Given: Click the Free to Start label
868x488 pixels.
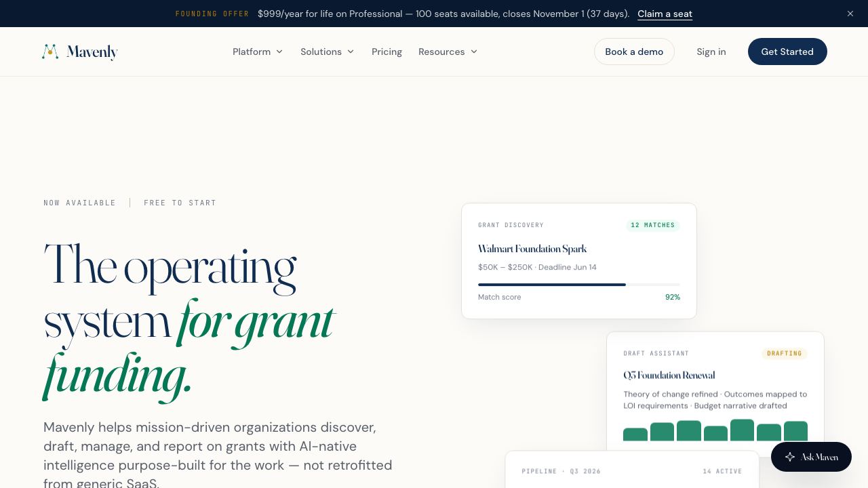Looking at the screenshot, I should point(180,203).
